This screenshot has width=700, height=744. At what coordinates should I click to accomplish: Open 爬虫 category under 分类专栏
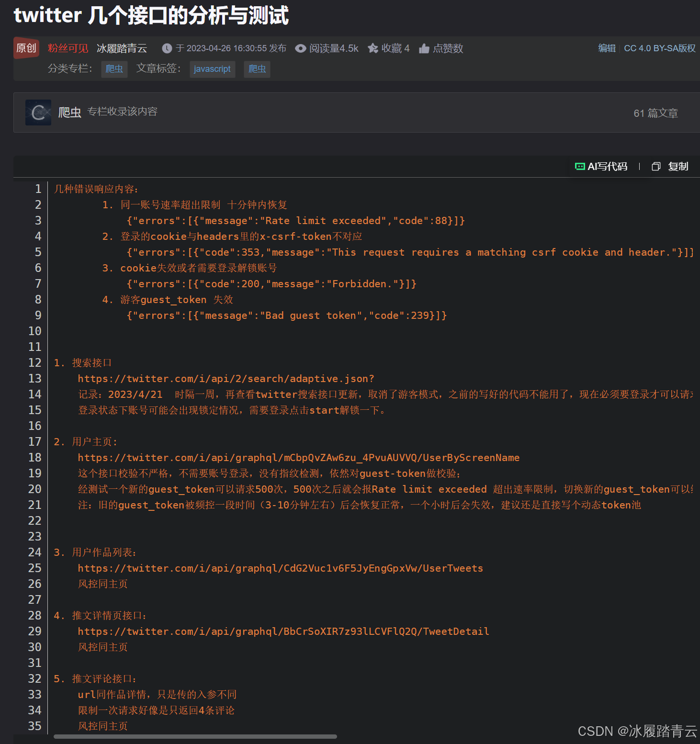pos(114,69)
